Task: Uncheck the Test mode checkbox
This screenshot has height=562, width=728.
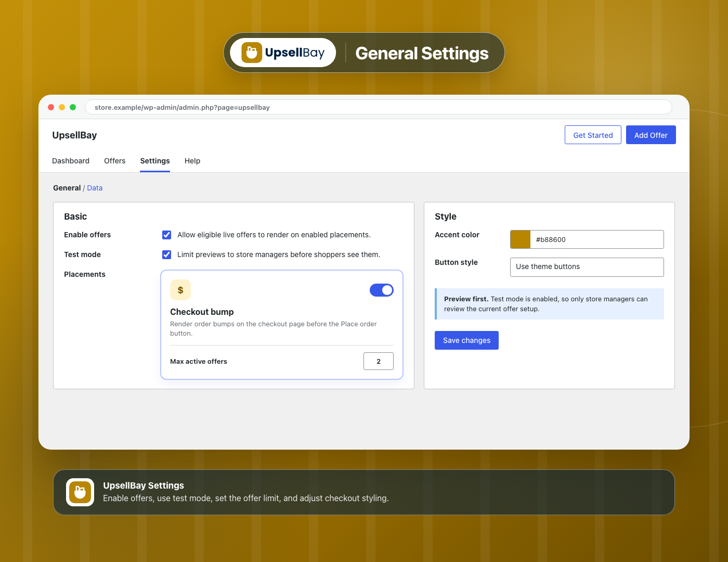Action: tap(166, 254)
